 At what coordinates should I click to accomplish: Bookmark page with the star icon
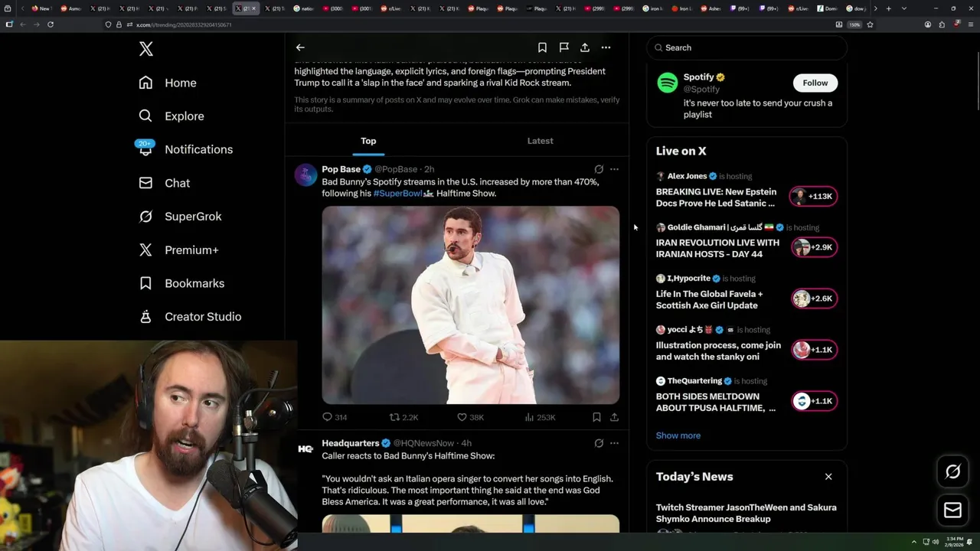(x=871, y=24)
